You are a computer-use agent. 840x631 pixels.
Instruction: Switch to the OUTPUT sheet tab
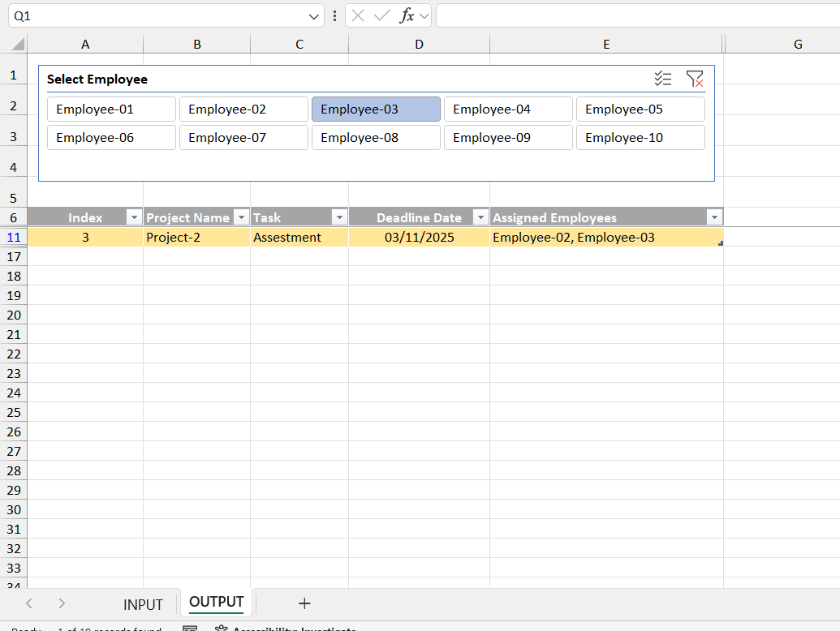tap(217, 602)
